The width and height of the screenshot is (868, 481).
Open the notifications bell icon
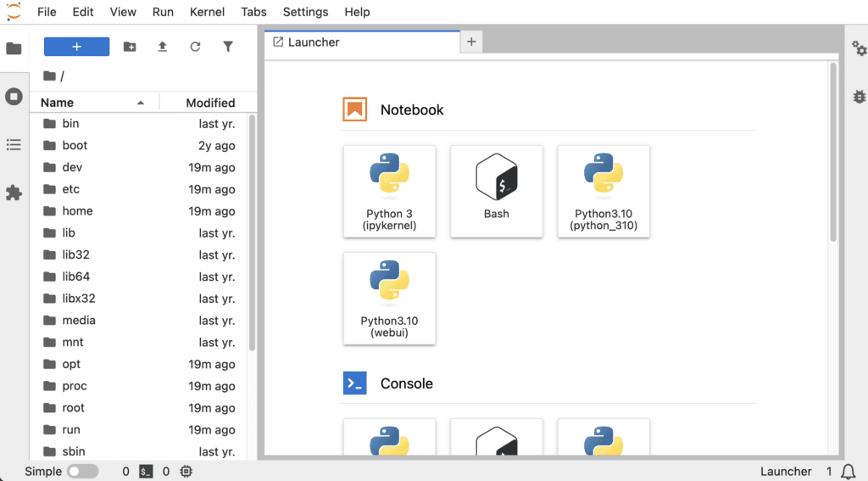[x=848, y=472]
